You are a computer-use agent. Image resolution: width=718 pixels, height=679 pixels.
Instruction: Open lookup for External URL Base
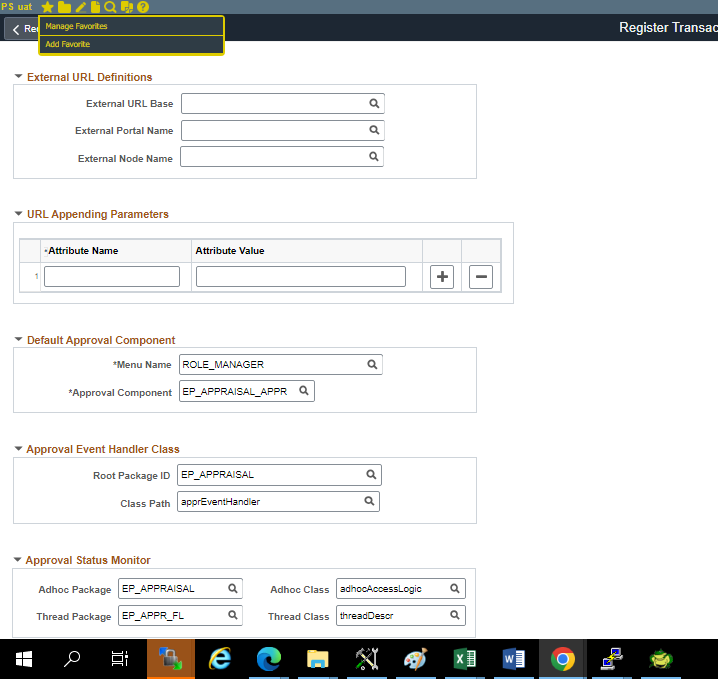point(374,103)
